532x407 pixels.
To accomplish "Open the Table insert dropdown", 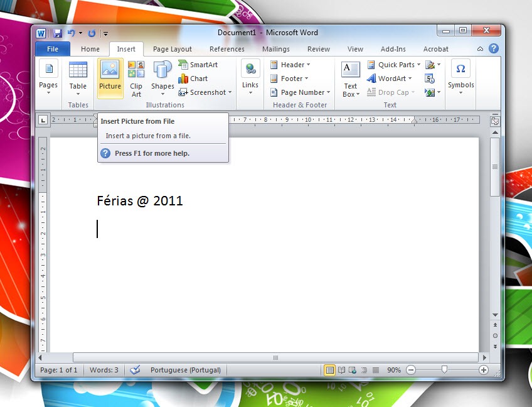I will (78, 79).
